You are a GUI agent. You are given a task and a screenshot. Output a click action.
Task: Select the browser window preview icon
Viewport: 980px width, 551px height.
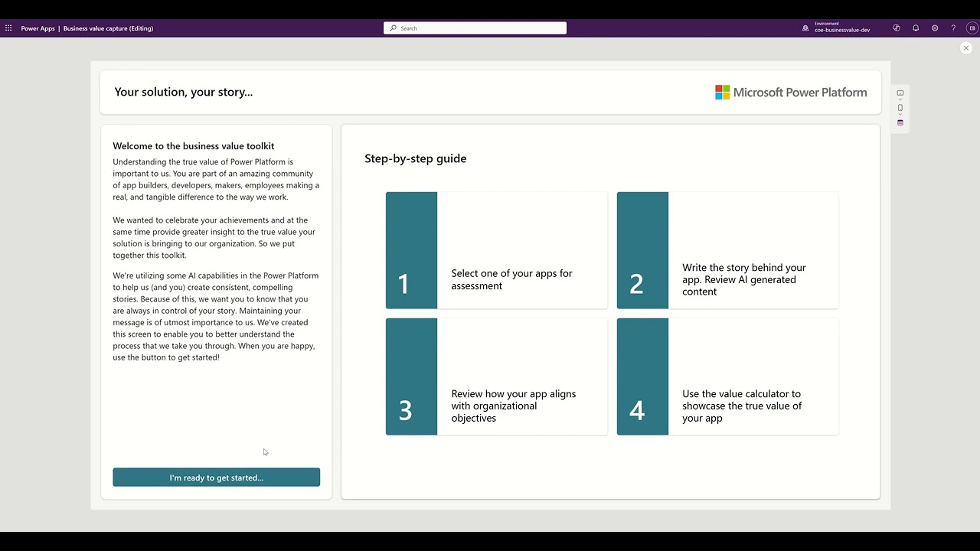tap(900, 122)
